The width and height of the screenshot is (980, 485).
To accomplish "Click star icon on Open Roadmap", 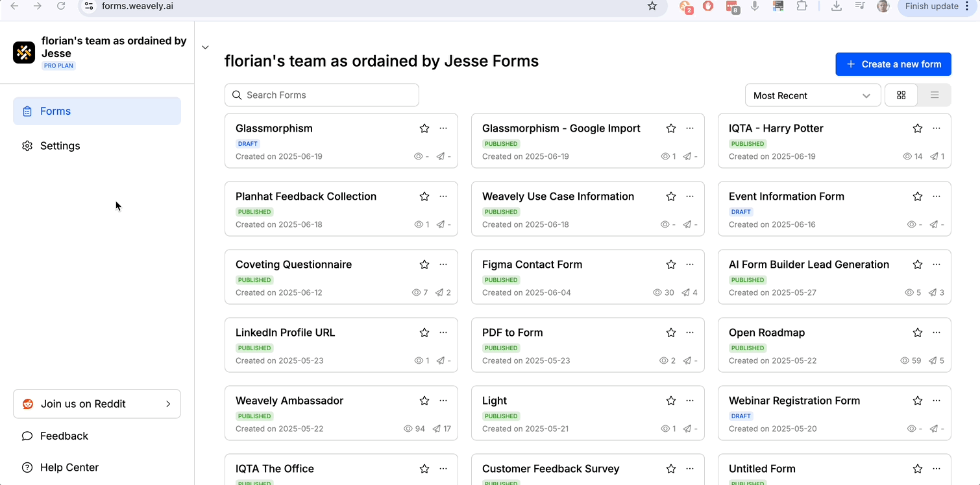I will [x=918, y=333].
